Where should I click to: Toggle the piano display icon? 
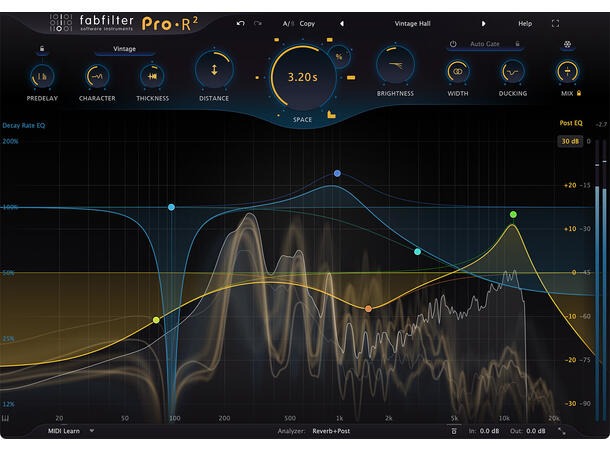tap(5, 418)
